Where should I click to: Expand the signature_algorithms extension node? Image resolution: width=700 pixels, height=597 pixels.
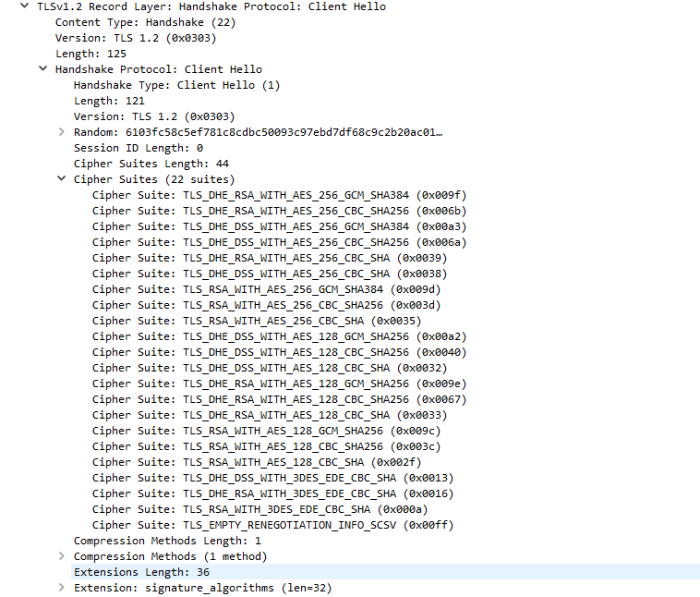pyautogui.click(x=61, y=588)
